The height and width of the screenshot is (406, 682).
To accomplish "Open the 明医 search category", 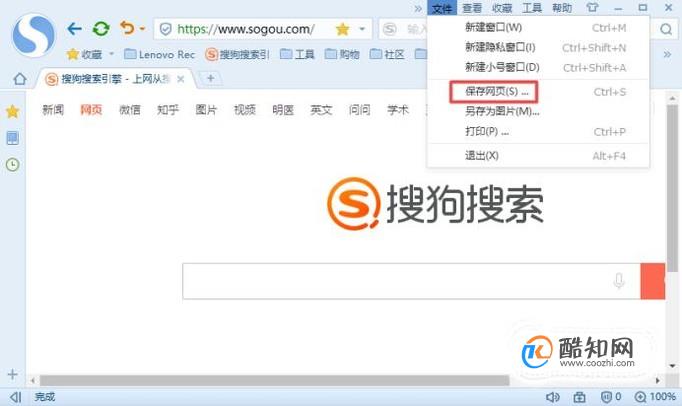I will click(283, 110).
